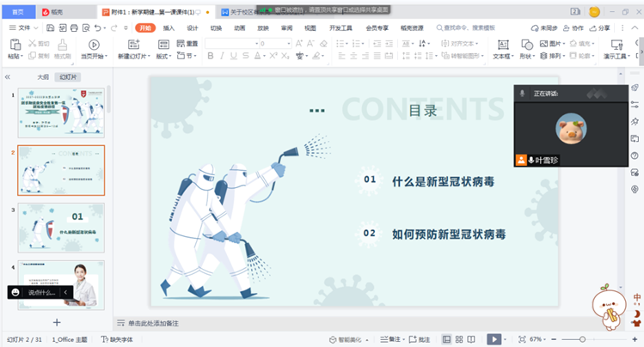The width and height of the screenshot is (644, 347).
Task: Click the Not Synced (未同步) button
Action: pos(544,27)
